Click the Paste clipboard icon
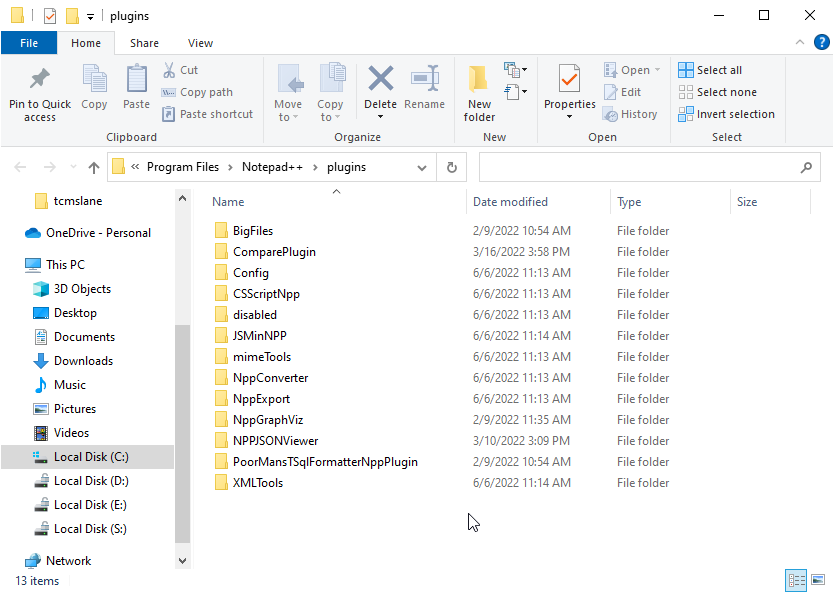 (136, 79)
